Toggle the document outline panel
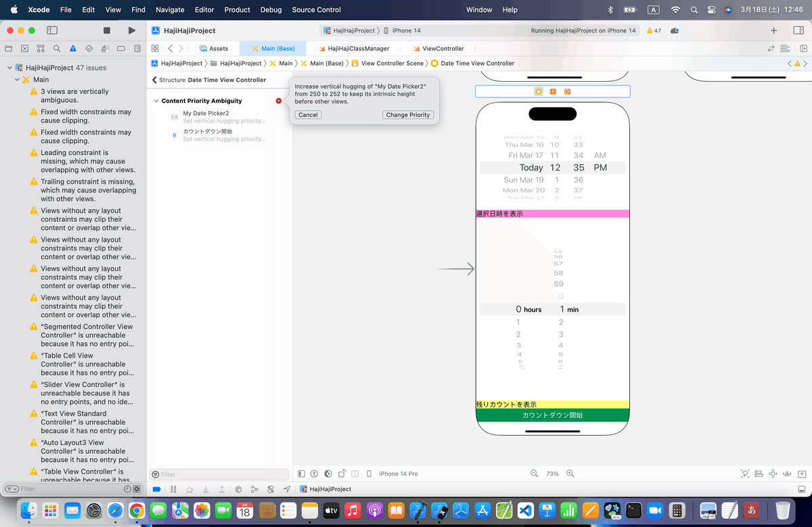This screenshot has height=527, width=812. 302,474
